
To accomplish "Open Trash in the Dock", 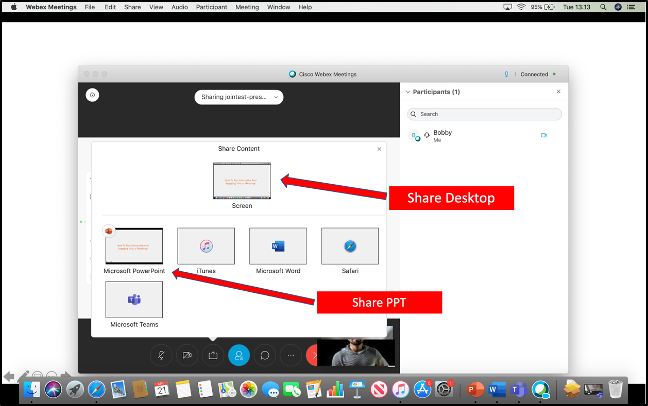I will pos(615,389).
